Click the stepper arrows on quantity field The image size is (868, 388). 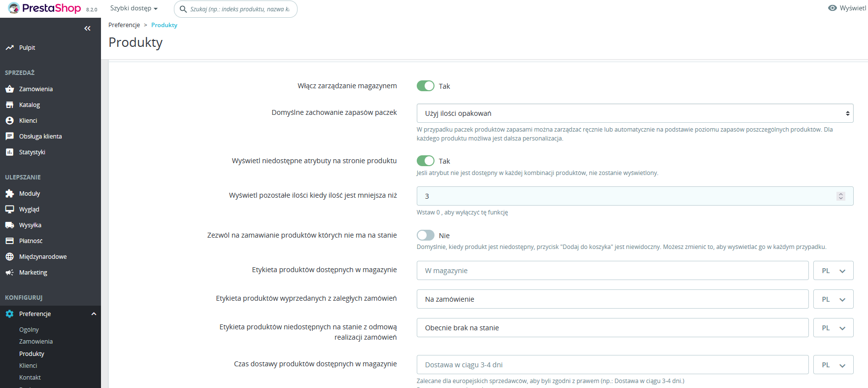[841, 196]
